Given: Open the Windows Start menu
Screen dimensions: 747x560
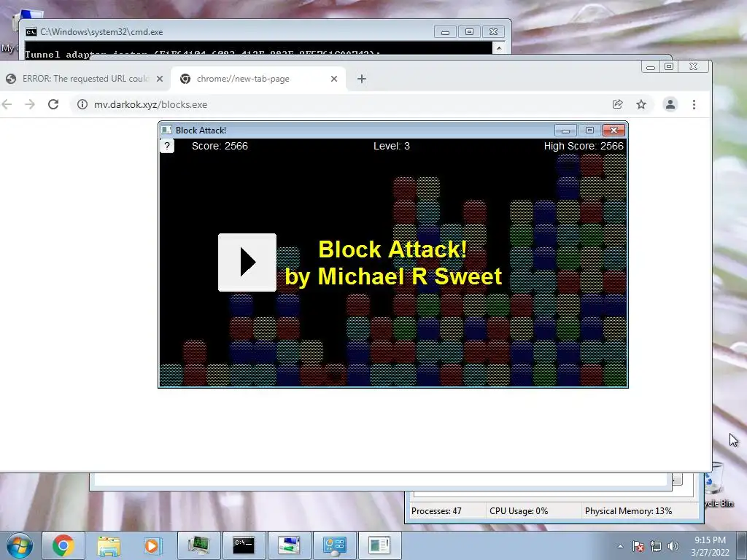Looking at the screenshot, I should pyautogui.click(x=19, y=545).
